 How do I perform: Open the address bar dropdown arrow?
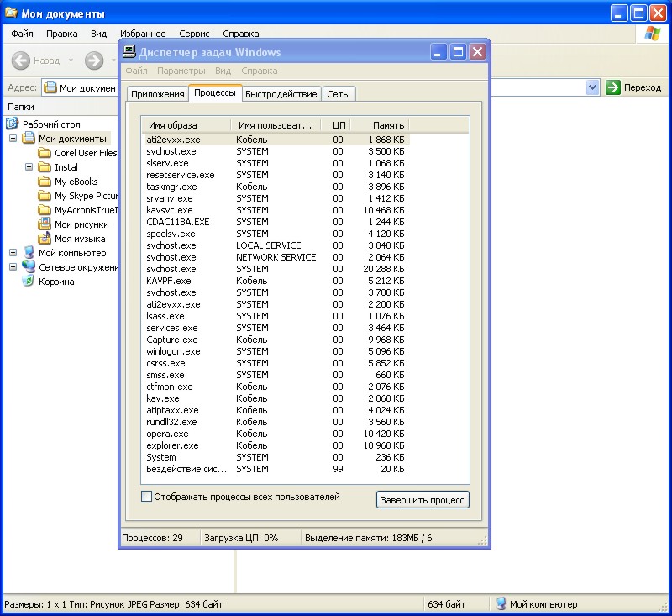[592, 87]
